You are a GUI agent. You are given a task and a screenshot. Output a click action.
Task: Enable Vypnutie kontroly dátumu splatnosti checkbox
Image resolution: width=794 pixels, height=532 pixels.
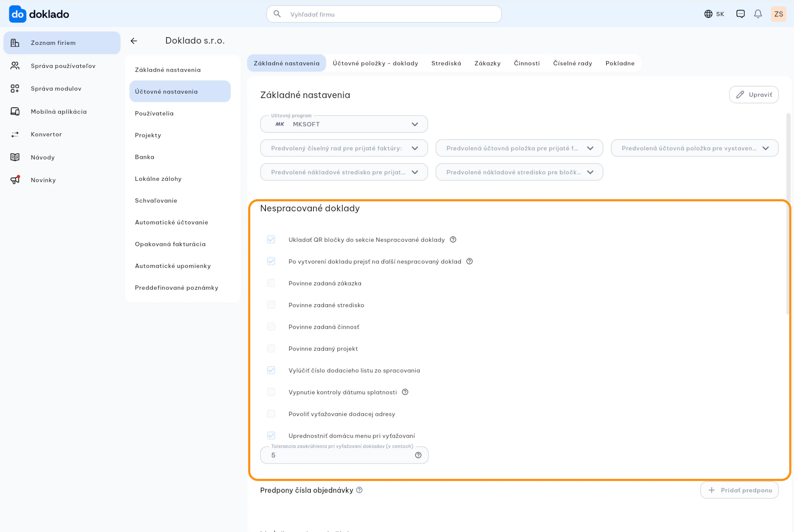pos(271,392)
